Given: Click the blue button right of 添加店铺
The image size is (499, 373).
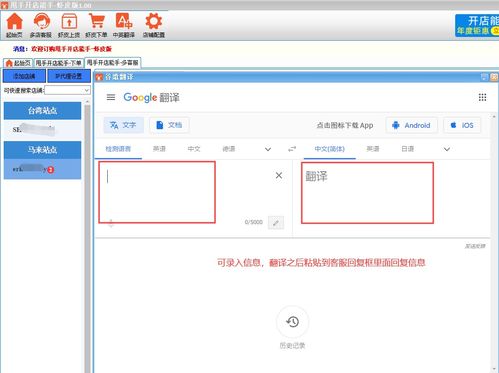Looking at the screenshot, I should point(69,76).
